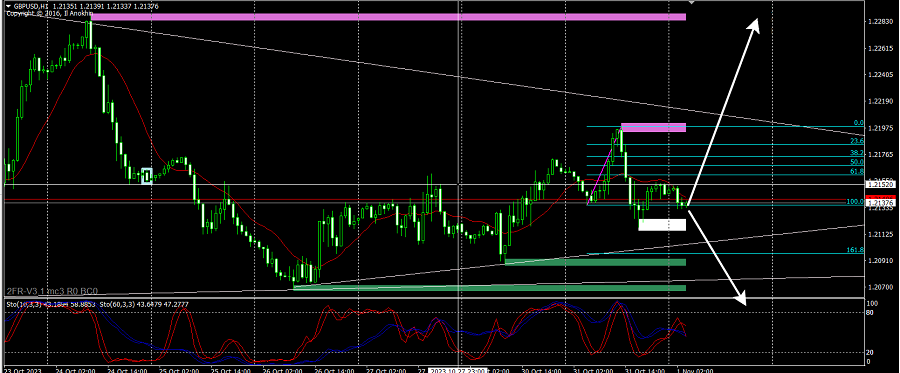Click the current price tag 1.21376
900x373 pixels.
(880, 203)
